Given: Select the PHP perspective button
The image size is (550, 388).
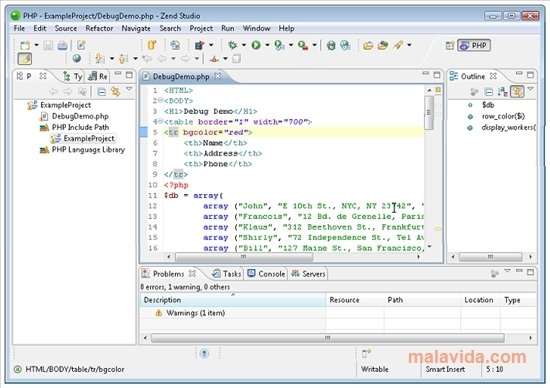Looking at the screenshot, I should tap(474, 45).
